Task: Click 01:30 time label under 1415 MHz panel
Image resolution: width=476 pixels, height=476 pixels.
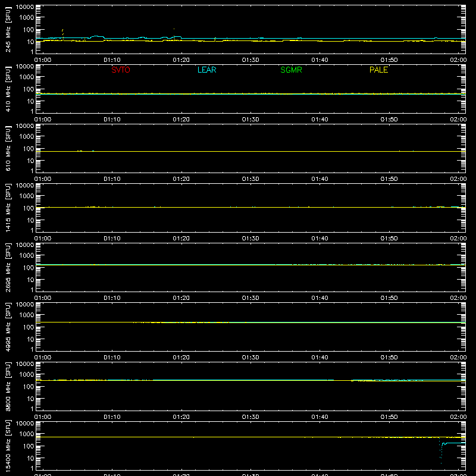Action: [250, 239]
